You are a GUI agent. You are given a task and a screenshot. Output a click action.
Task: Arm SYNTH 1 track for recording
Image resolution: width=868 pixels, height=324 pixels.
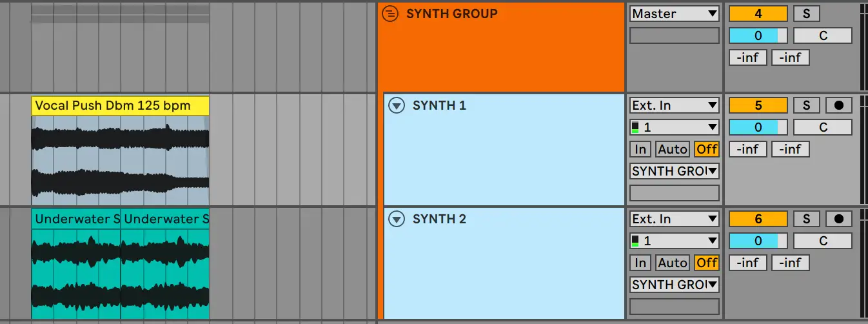838,105
